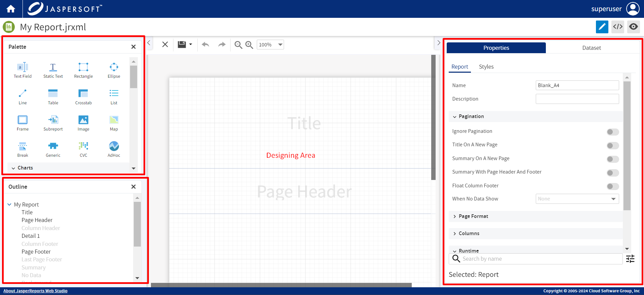Click the Properties panel scrollbar
This screenshot has width=644, height=295.
pyautogui.click(x=627, y=146)
